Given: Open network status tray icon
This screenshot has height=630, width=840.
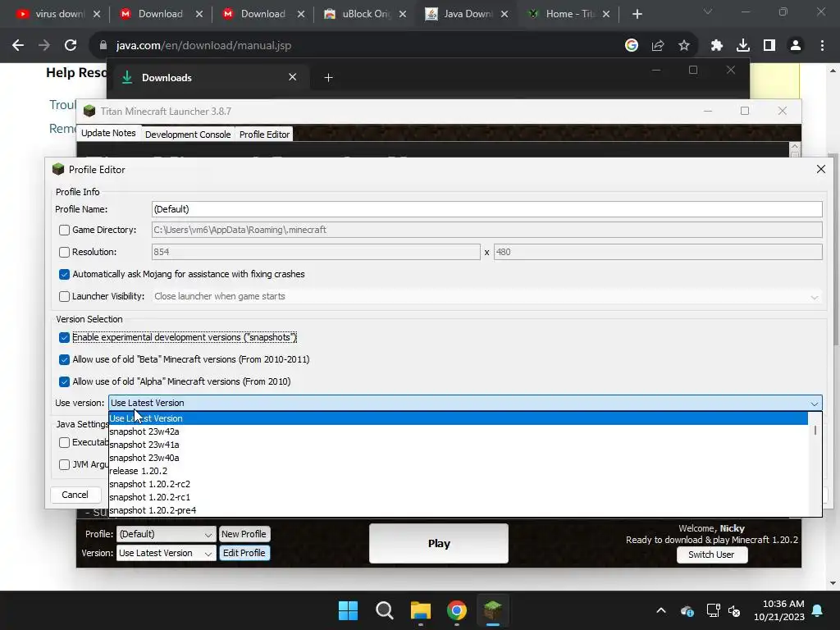Looking at the screenshot, I should click(713, 610).
